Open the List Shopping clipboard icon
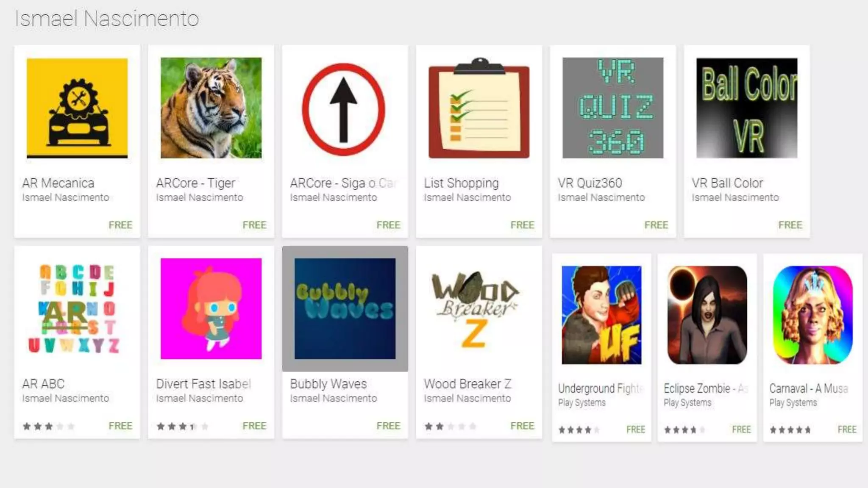 pos(479,108)
